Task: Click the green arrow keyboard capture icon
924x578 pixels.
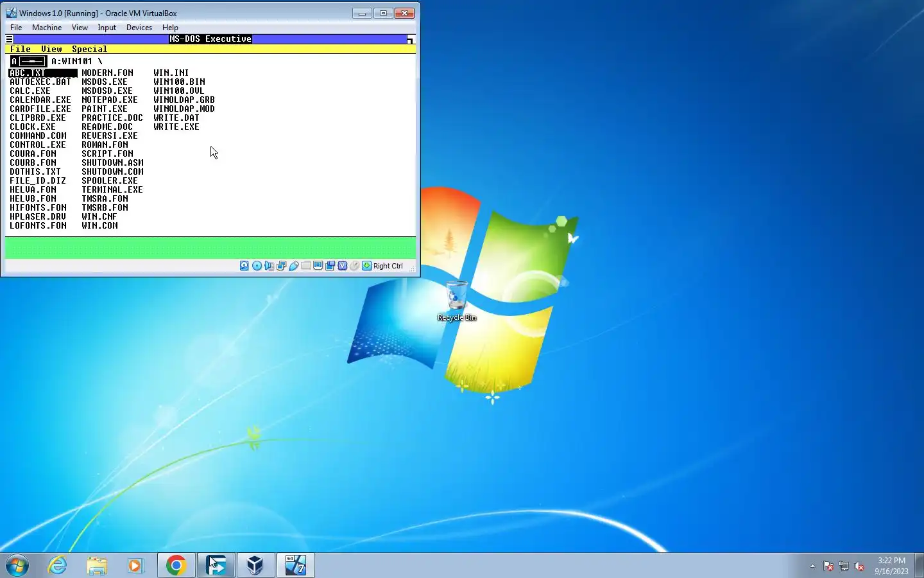Action: [x=366, y=266]
